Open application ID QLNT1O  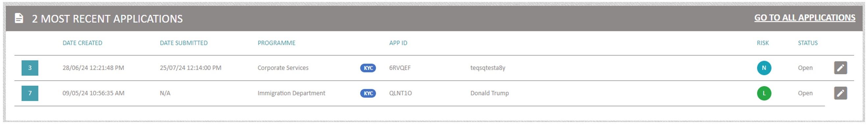(x=400, y=93)
